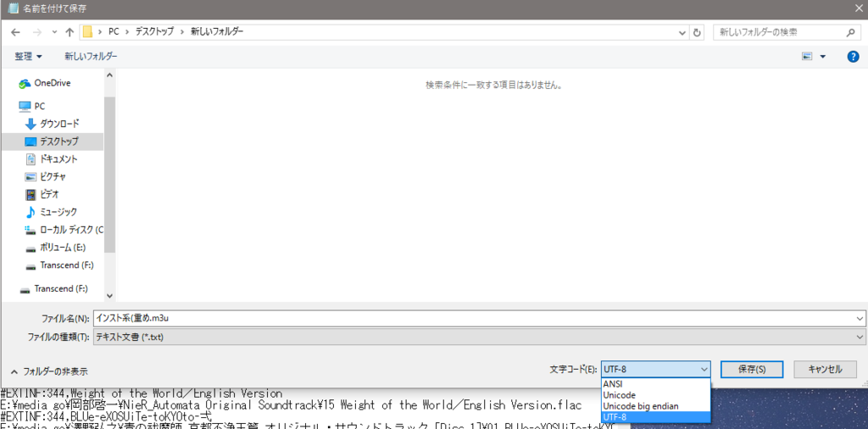Go back with the left arrow

click(16, 32)
